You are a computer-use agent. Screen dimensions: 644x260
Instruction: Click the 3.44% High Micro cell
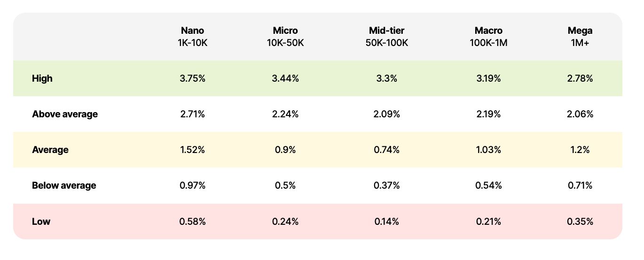[x=285, y=79]
